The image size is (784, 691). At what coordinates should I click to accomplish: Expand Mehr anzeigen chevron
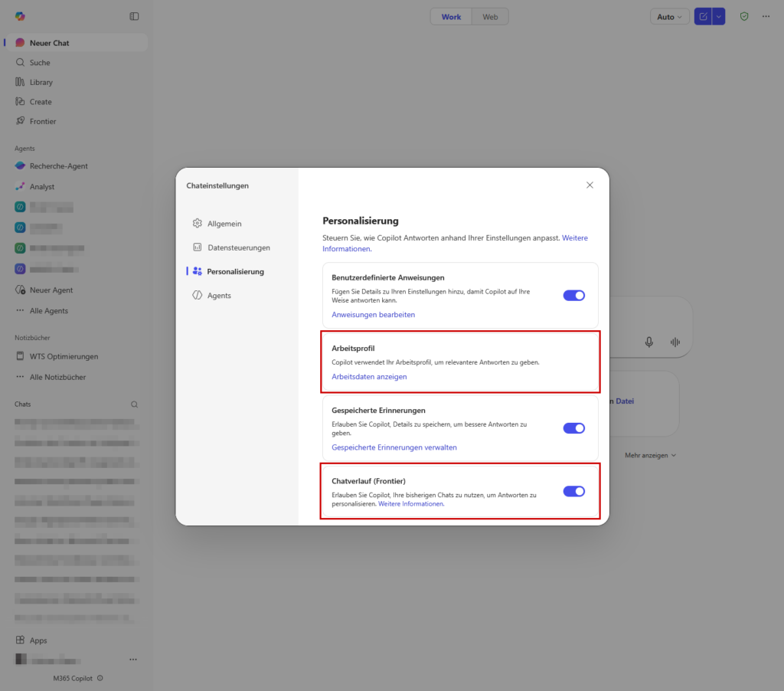pos(673,455)
